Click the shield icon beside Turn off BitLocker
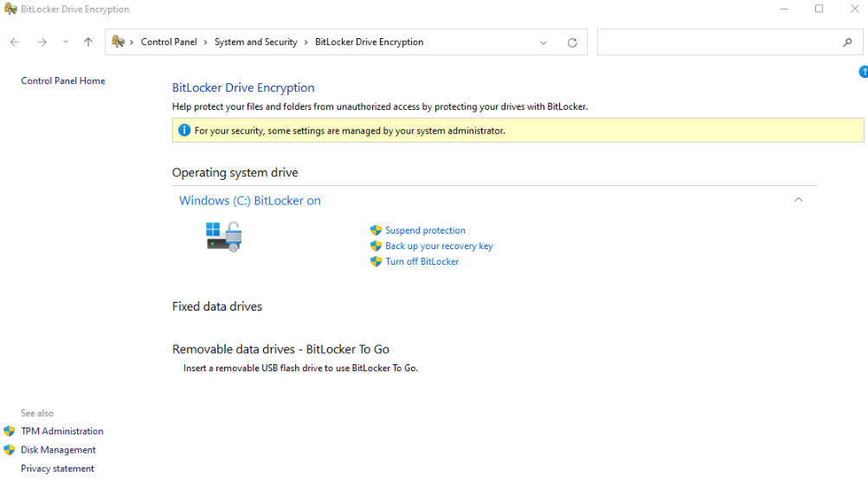868x488 pixels. 376,261
